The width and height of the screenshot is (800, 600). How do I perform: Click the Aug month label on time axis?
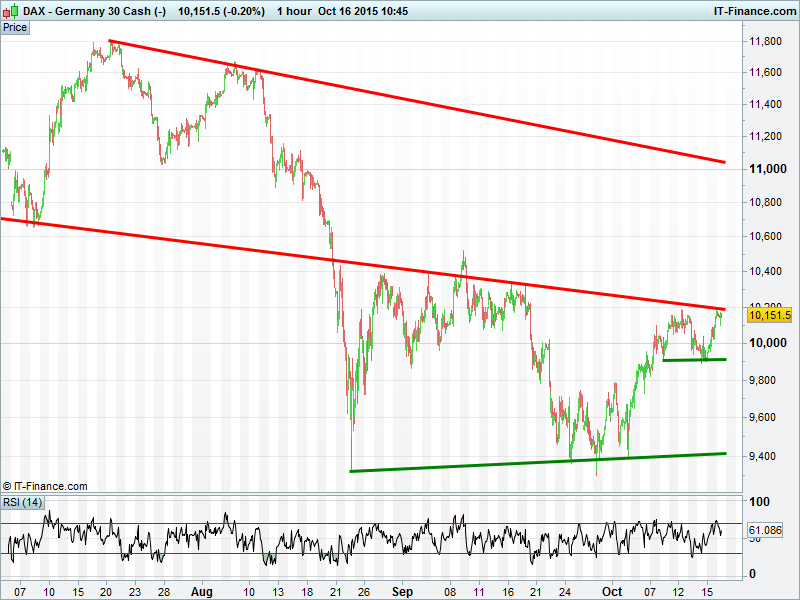coord(202,592)
